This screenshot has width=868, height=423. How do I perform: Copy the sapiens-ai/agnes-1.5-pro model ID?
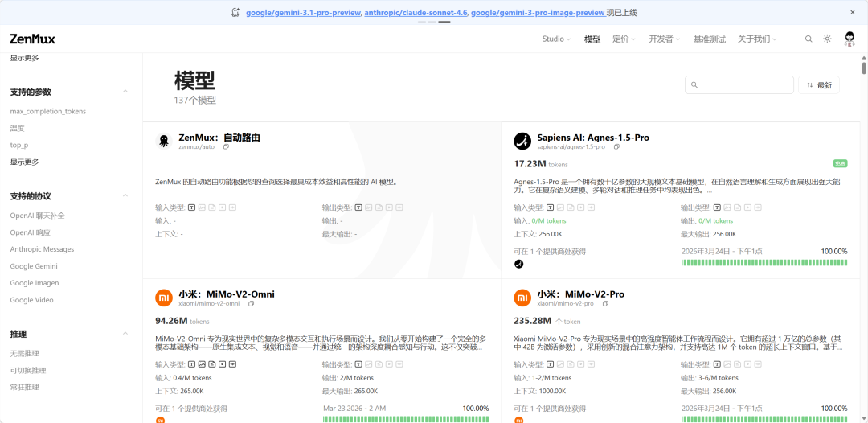[616, 147]
